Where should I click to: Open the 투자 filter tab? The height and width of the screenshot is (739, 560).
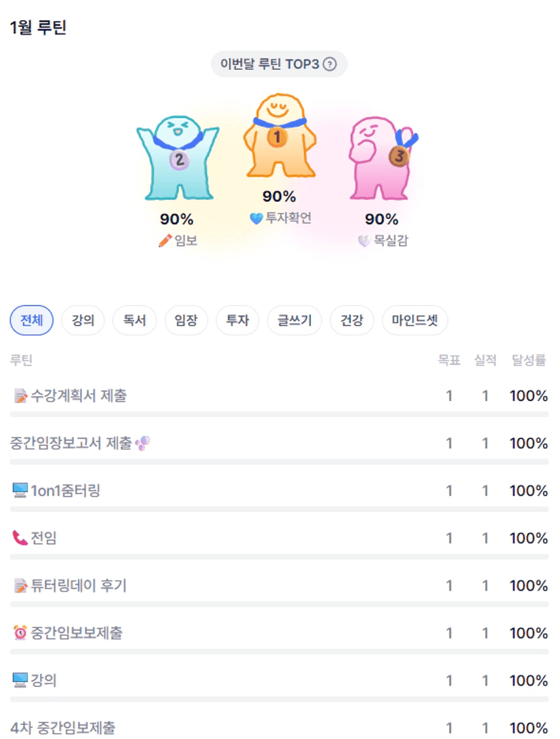[x=237, y=320]
